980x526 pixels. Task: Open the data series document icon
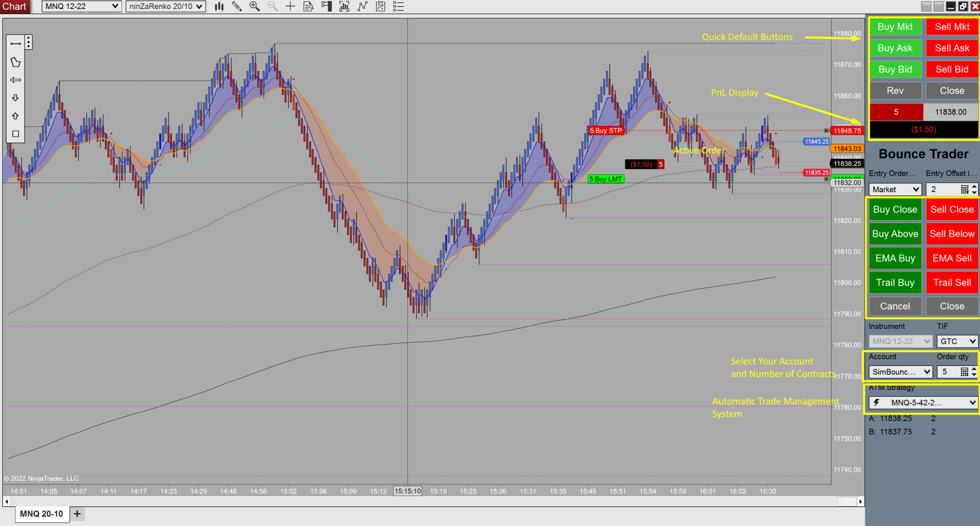click(308, 6)
